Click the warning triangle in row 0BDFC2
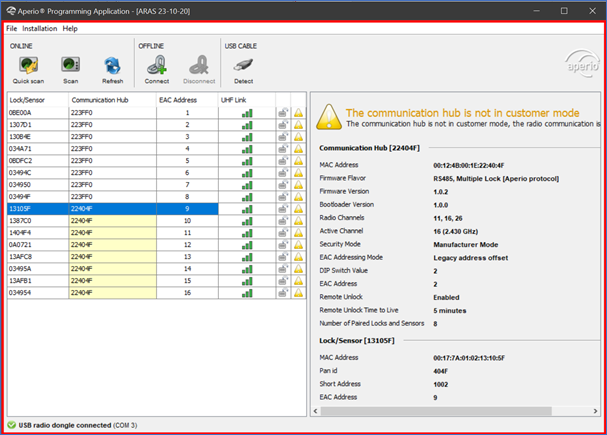 click(298, 161)
